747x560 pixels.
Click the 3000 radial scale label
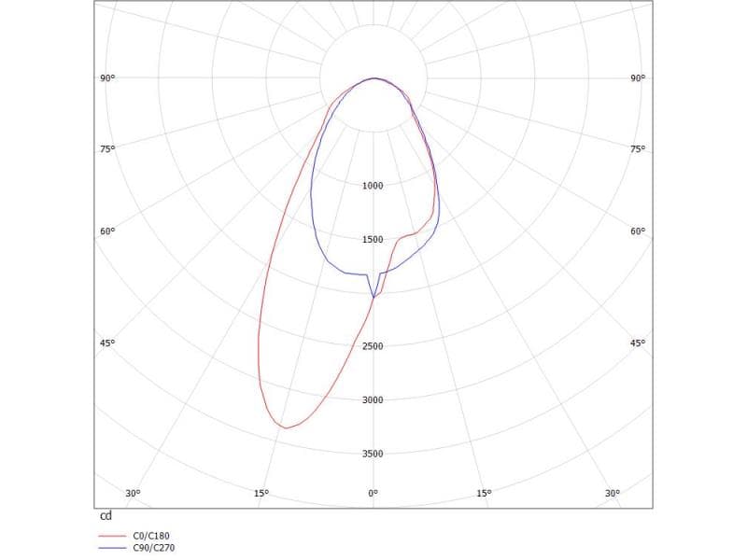pos(373,400)
